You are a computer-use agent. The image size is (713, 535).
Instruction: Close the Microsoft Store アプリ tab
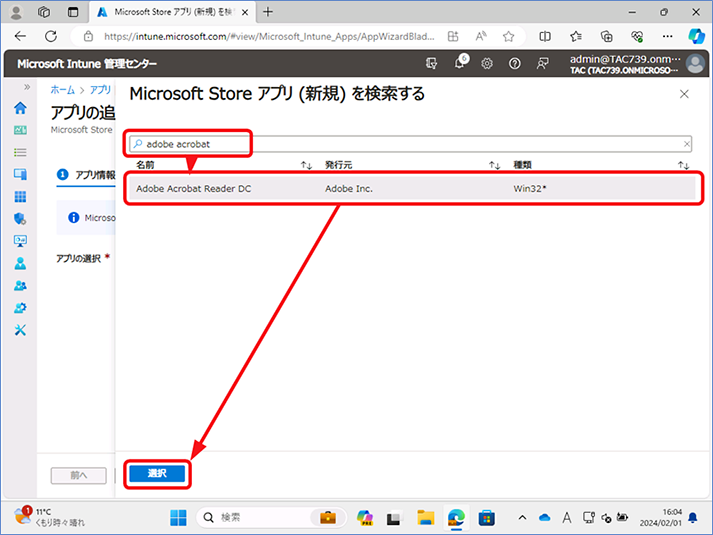tap(245, 12)
